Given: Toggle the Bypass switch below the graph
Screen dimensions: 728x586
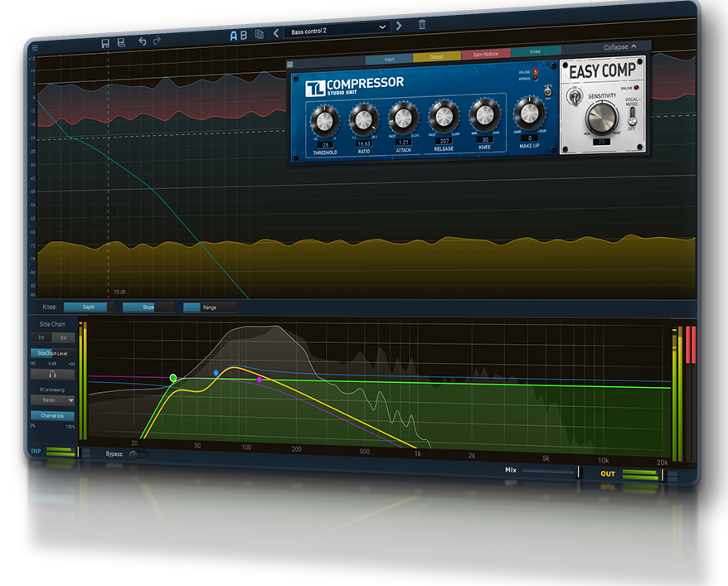Looking at the screenshot, I should [138, 454].
